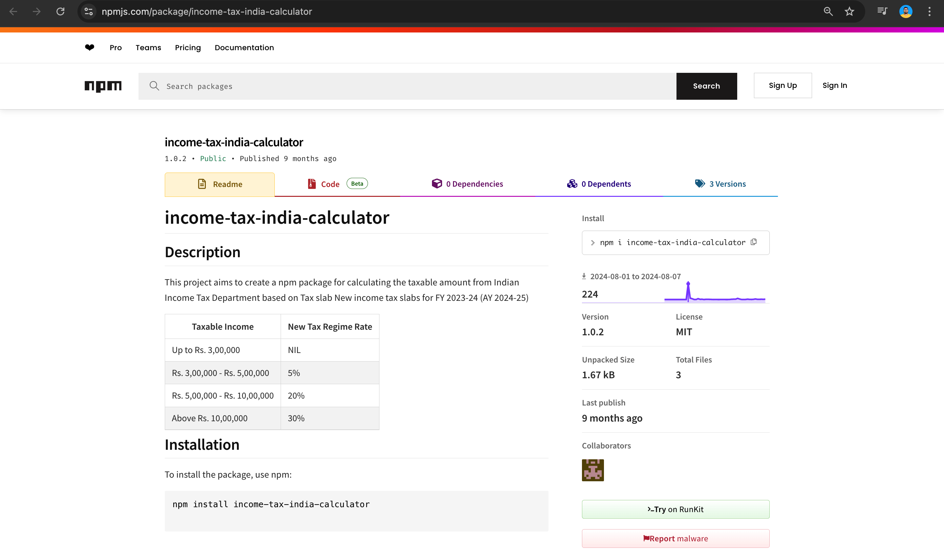Open the media control icon in toolbar
944x560 pixels.
pos(882,11)
